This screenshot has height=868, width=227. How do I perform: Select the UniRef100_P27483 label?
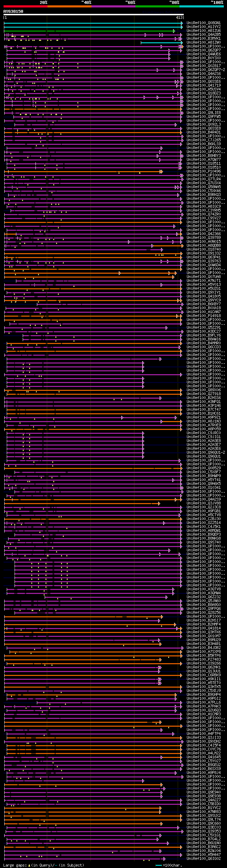point(204,660)
